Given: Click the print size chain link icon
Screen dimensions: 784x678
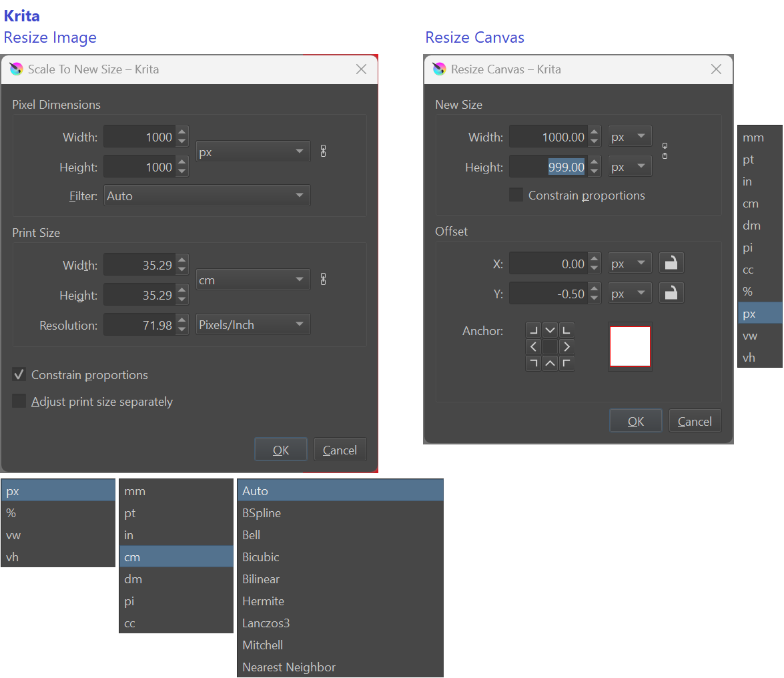Looking at the screenshot, I should click(x=324, y=279).
